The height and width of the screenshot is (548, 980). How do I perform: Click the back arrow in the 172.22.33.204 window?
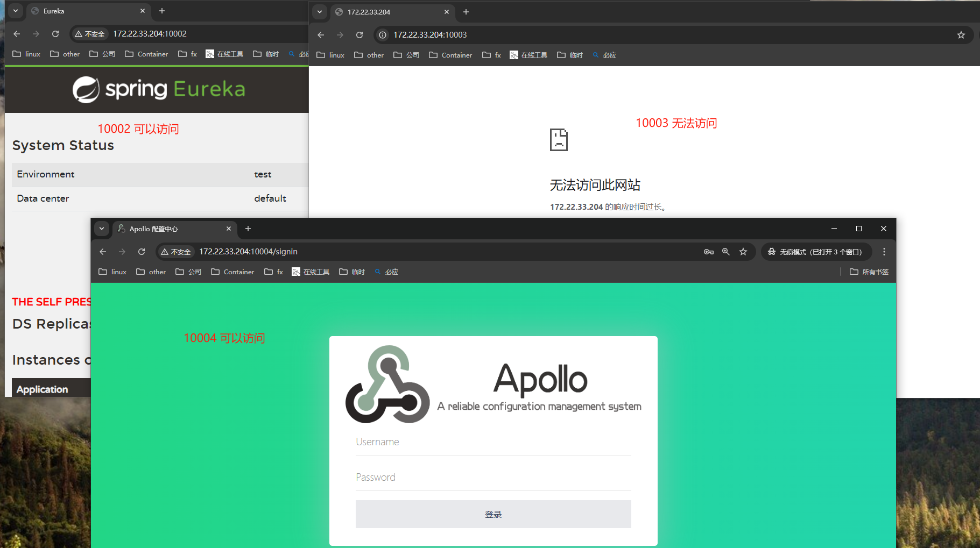tap(321, 34)
